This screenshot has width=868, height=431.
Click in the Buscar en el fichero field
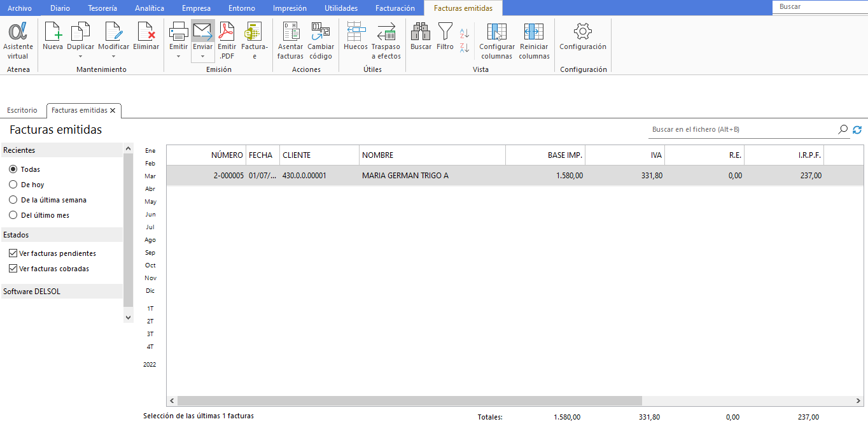coord(743,129)
